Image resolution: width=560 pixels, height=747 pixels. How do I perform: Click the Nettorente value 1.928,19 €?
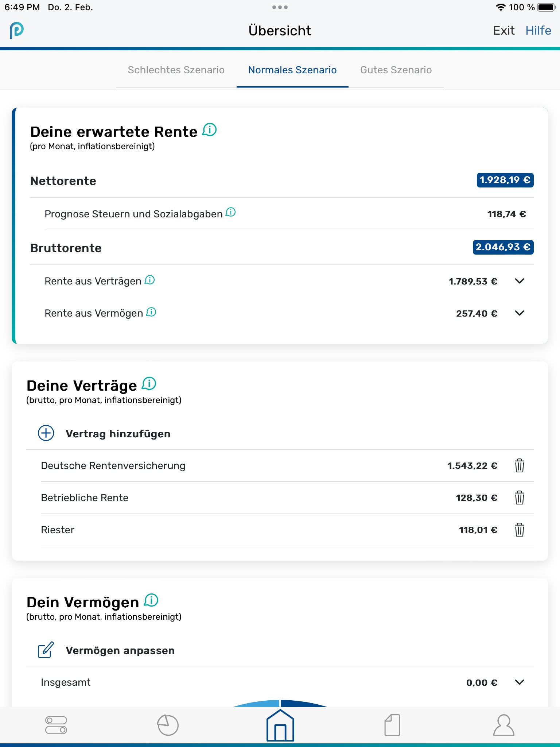pyautogui.click(x=505, y=180)
